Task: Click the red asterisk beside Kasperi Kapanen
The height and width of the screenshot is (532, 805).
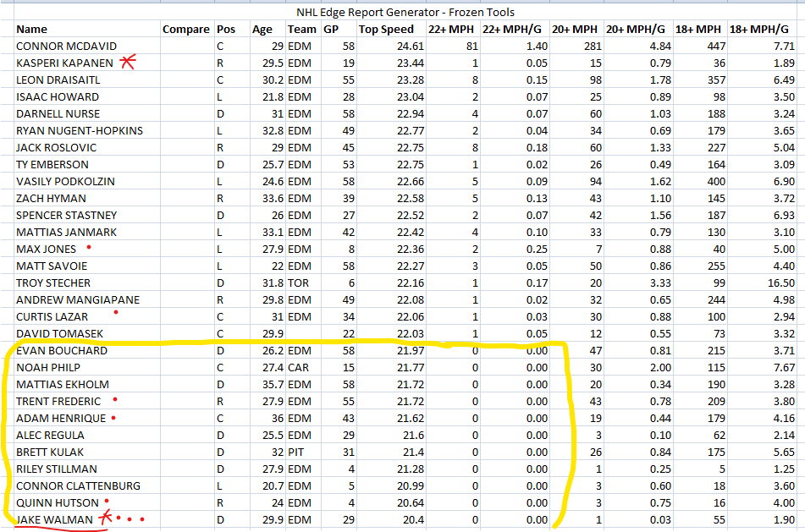Action: 128,61
